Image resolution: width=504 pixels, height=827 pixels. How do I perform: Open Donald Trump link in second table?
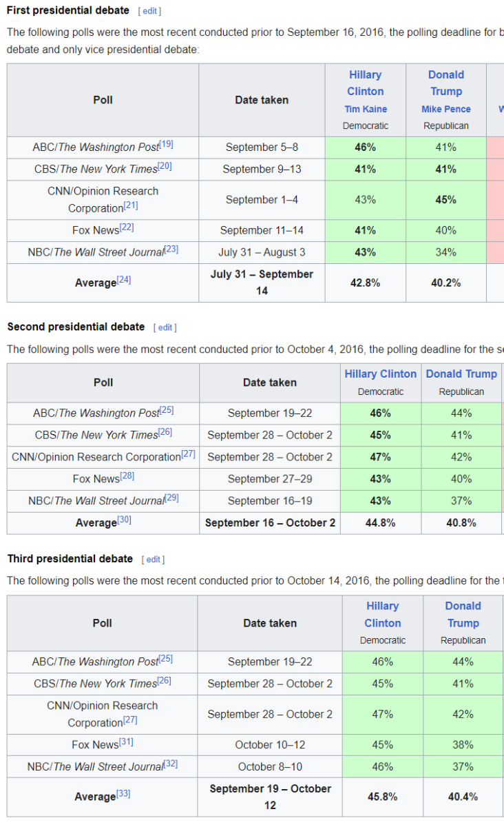461,374
